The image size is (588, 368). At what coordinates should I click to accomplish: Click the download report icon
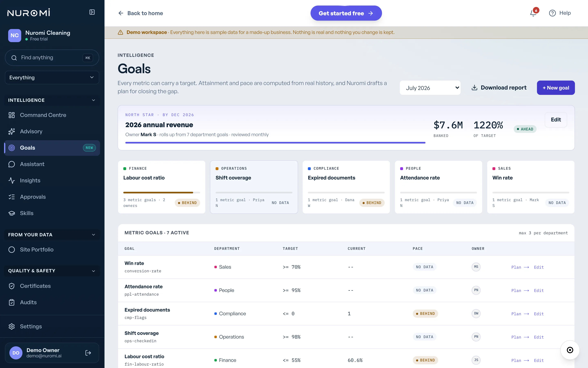[474, 88]
